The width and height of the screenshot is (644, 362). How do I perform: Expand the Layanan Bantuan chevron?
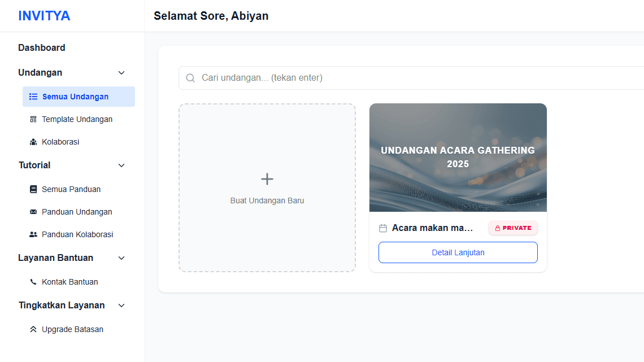pos(121,258)
